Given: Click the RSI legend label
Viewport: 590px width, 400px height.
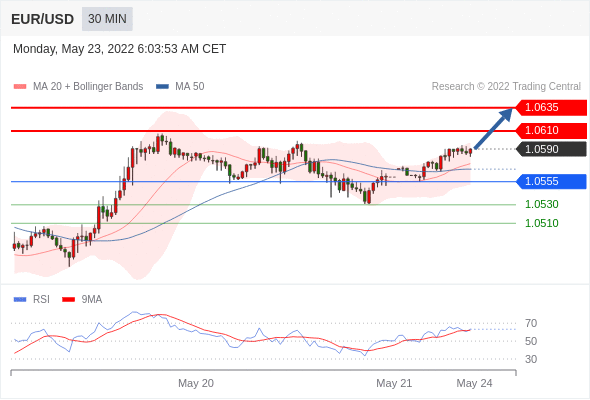Looking at the screenshot, I should (x=41, y=300).
